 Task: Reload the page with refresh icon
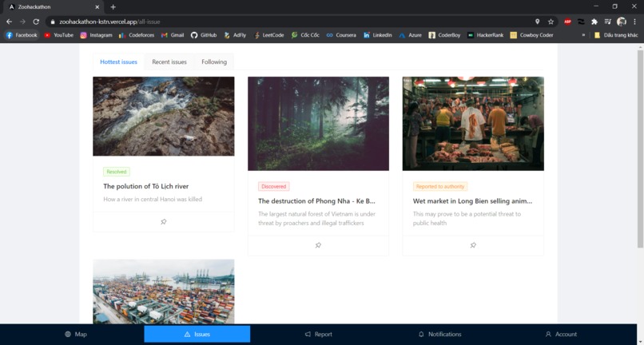click(36, 22)
